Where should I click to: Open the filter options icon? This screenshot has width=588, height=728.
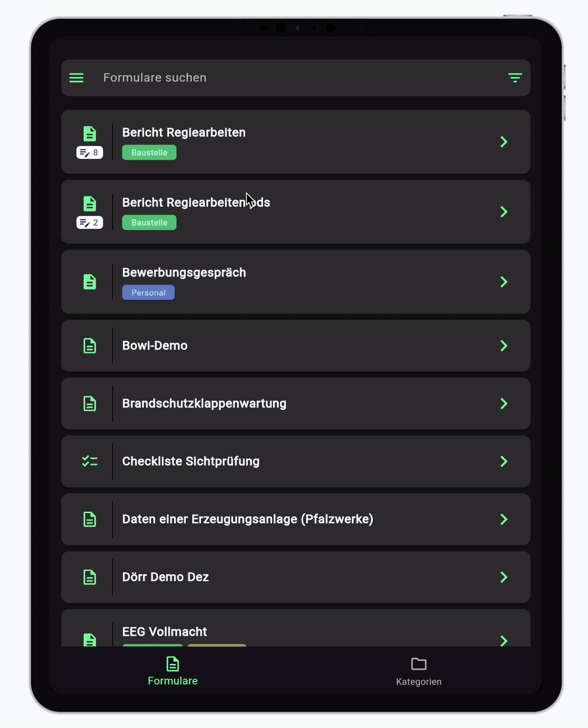tap(514, 78)
